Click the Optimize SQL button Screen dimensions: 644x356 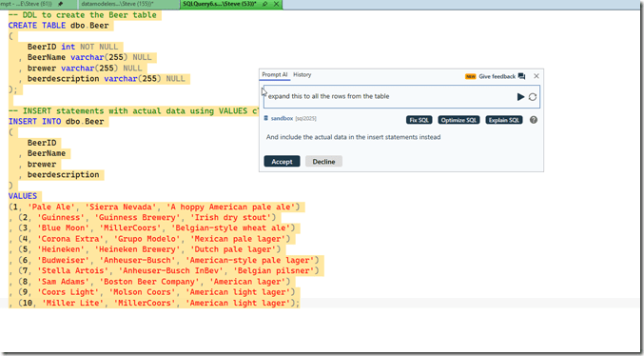[x=459, y=120]
